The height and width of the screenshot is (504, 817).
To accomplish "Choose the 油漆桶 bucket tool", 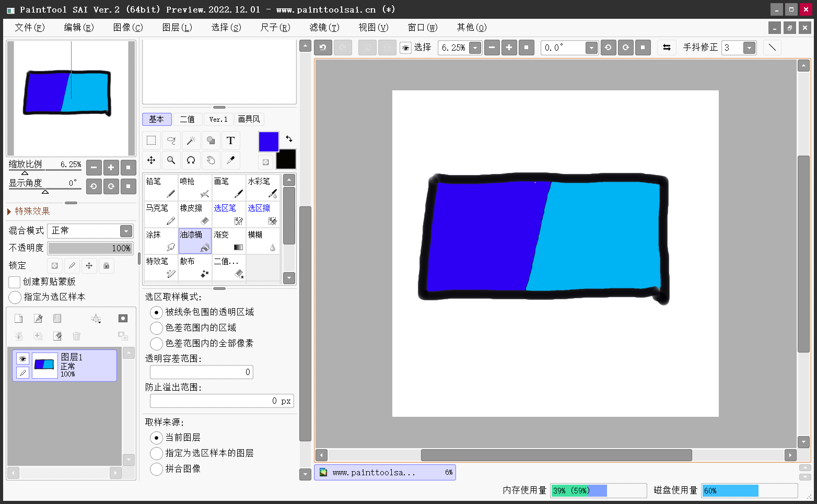I will point(195,241).
